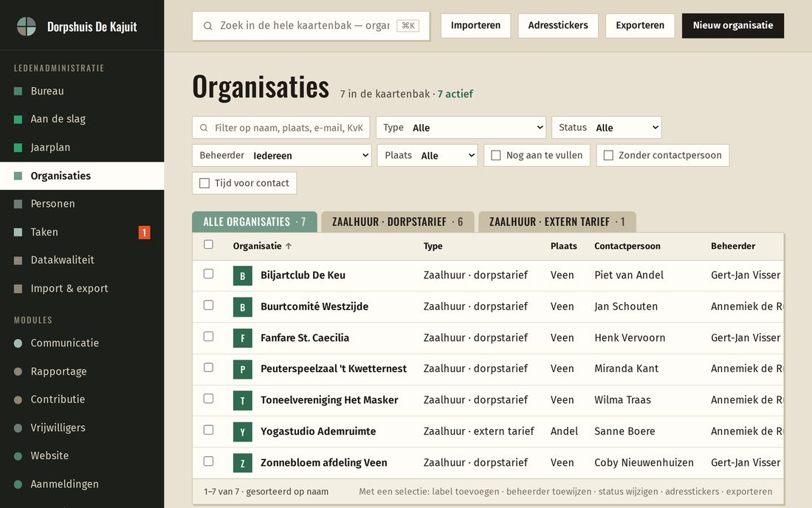
Task: Click the Importeren button
Action: [x=475, y=25]
